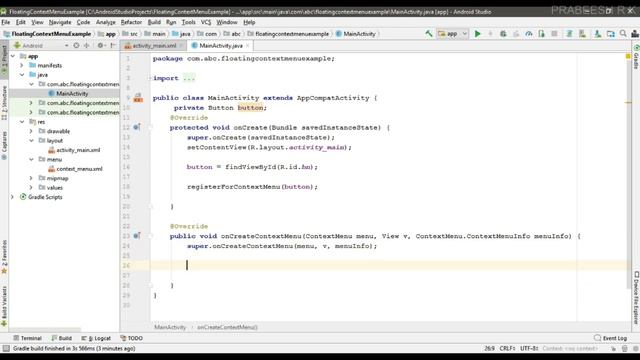
Task: Open the Gradle side tab on right
Action: click(x=636, y=57)
